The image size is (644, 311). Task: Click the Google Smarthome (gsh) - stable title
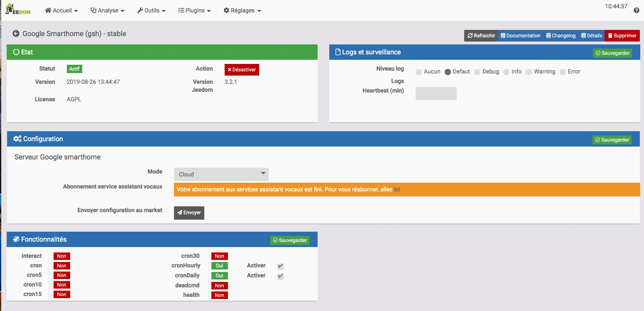point(74,34)
